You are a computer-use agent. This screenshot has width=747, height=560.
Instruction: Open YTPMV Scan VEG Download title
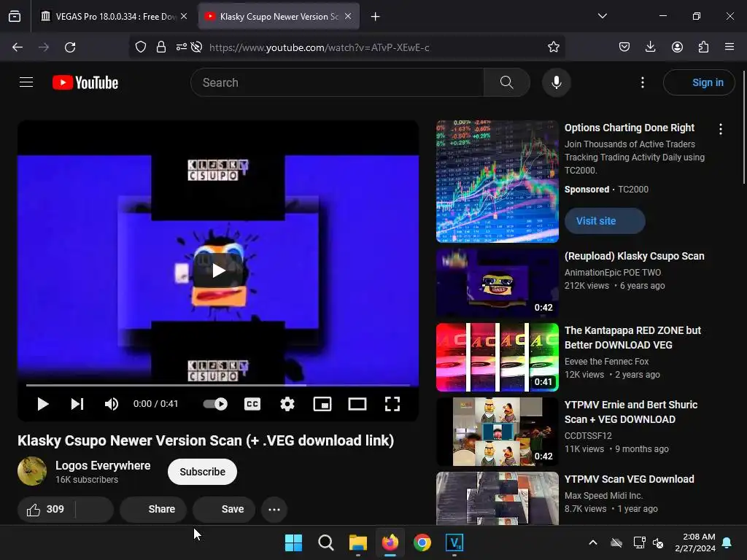629,479
